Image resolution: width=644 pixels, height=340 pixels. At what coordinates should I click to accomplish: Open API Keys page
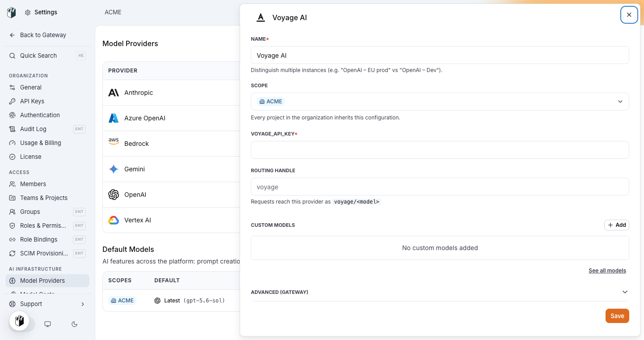(47, 101)
